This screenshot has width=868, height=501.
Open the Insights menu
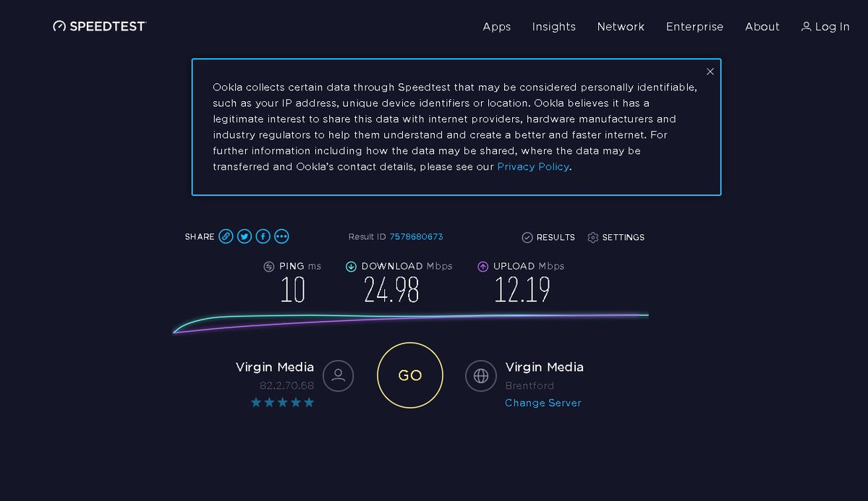point(554,27)
